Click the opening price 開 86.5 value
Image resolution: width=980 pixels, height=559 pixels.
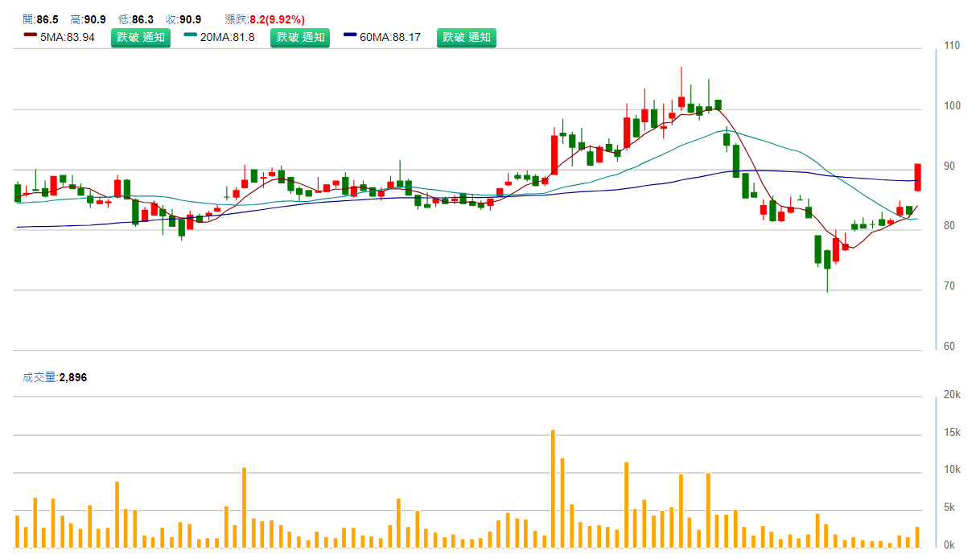pyautogui.click(x=47, y=19)
